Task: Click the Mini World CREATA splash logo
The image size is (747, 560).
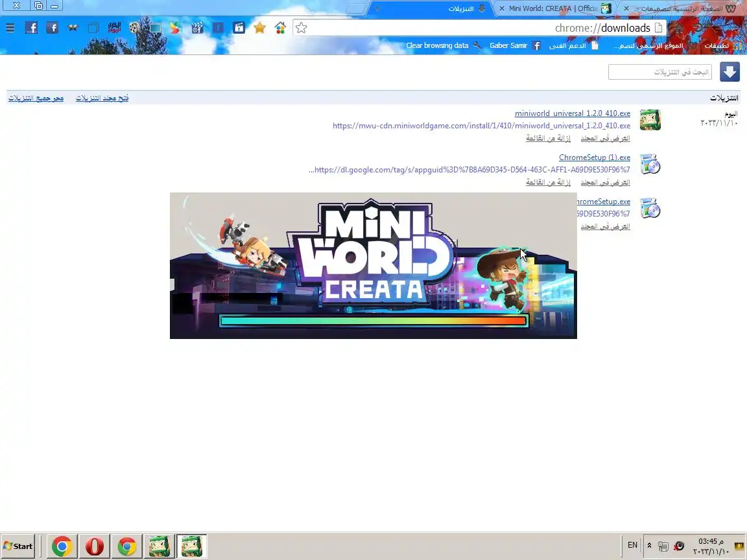Action: coord(372,252)
